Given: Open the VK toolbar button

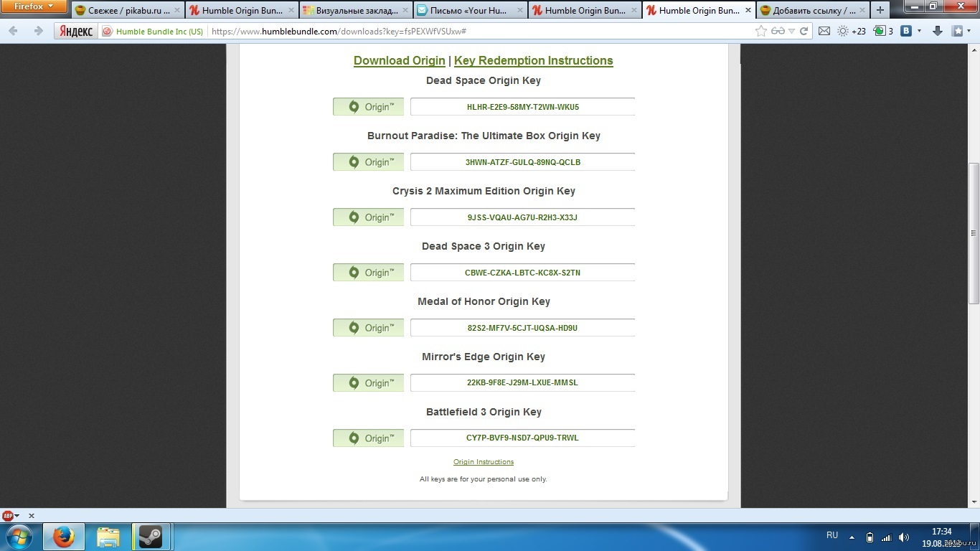Looking at the screenshot, I should coord(906,32).
